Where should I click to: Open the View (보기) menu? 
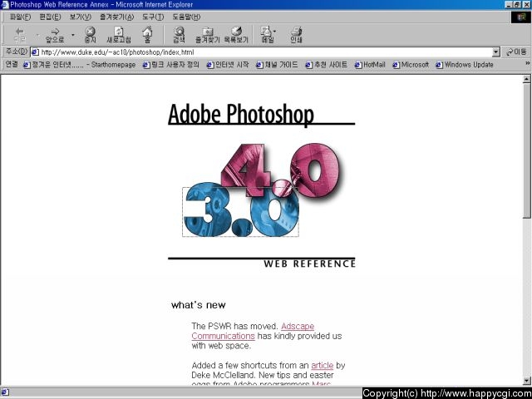tap(81, 17)
